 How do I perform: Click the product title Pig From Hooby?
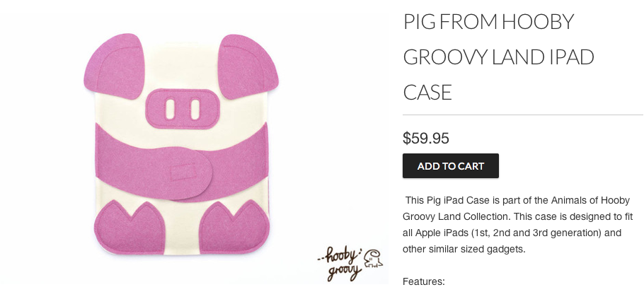[x=489, y=22]
